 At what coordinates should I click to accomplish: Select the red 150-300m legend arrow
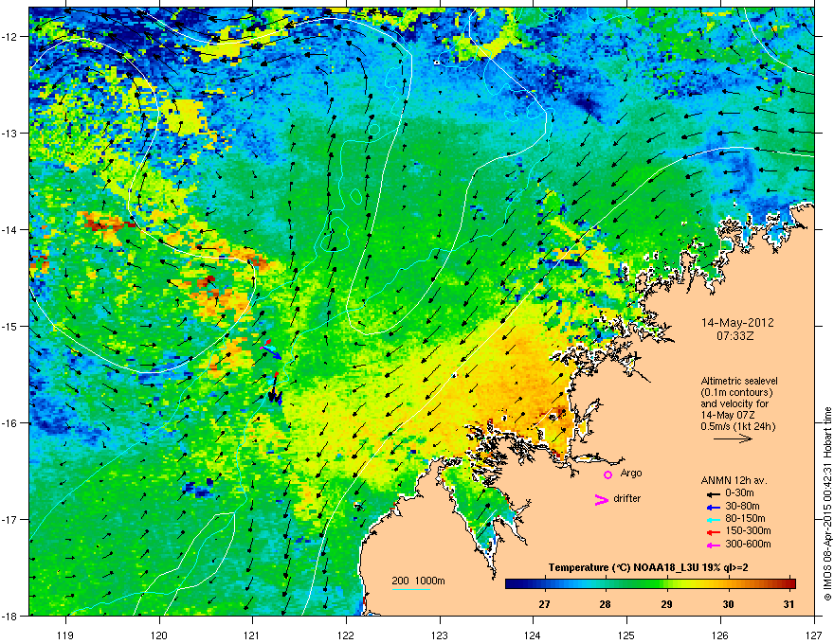click(x=713, y=532)
